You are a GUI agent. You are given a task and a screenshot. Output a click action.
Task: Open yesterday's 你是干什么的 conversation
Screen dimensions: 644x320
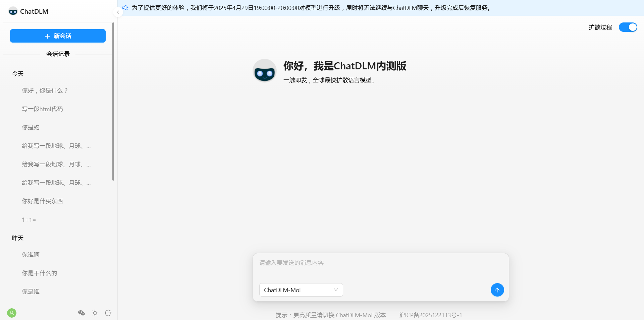[39, 273]
